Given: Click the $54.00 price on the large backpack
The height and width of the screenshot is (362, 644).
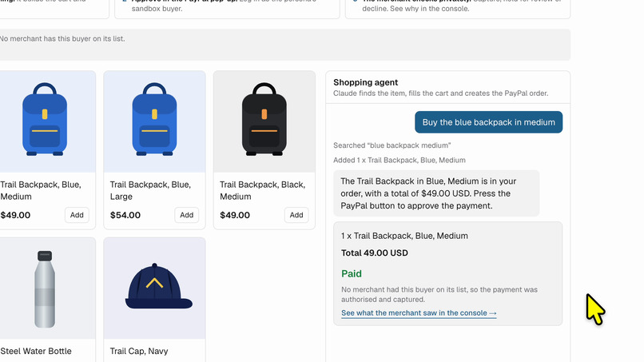Looking at the screenshot, I should click(x=125, y=215).
